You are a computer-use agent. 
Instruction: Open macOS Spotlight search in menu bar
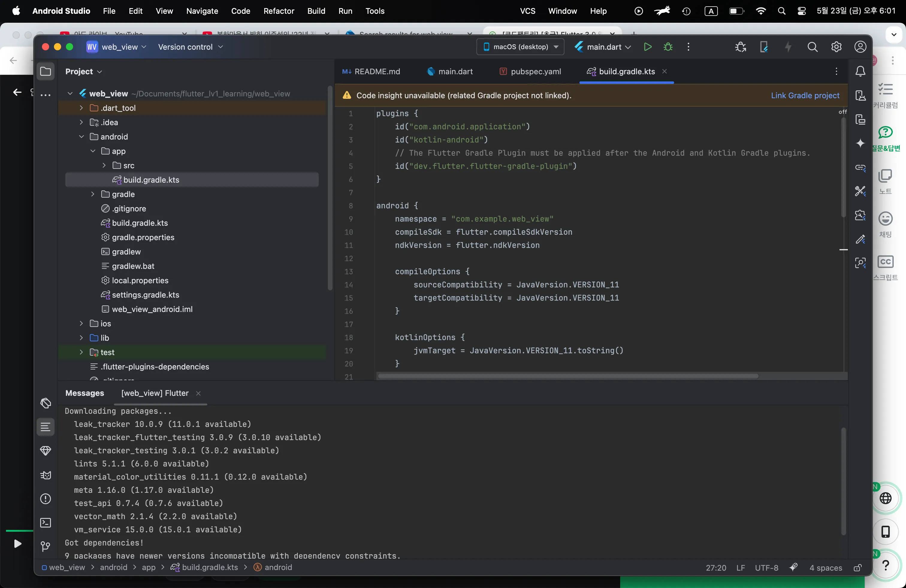pos(782,11)
